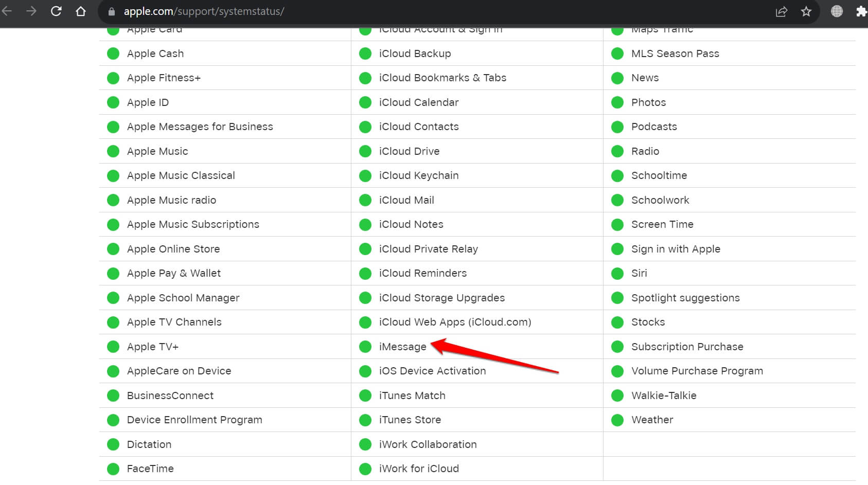Open the iCloud Mail status entry
Viewport: 868px width, 485px height.
pos(406,200)
